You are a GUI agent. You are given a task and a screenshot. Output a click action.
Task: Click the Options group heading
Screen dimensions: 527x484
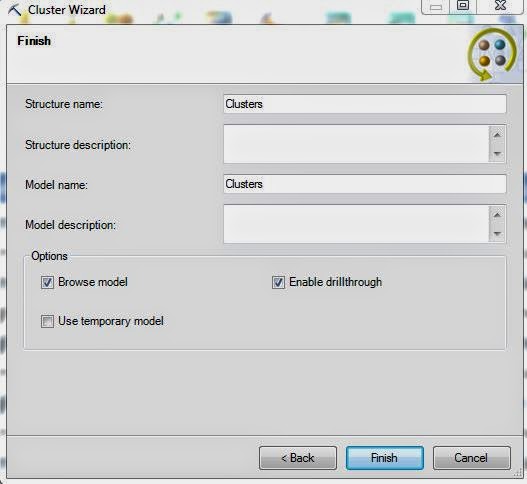[x=49, y=256]
